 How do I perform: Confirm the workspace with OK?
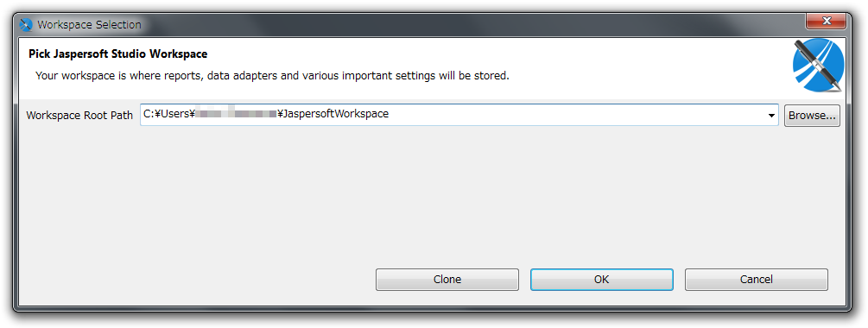(602, 280)
